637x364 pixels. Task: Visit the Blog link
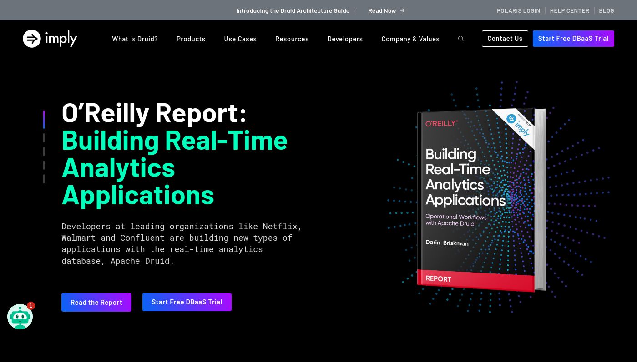click(607, 10)
